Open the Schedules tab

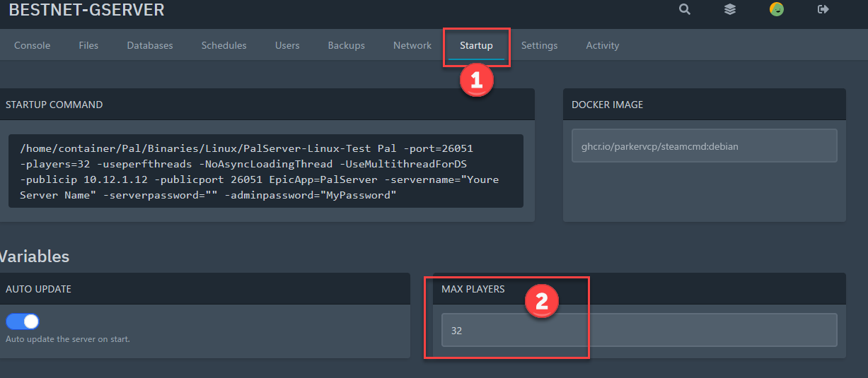coord(224,45)
